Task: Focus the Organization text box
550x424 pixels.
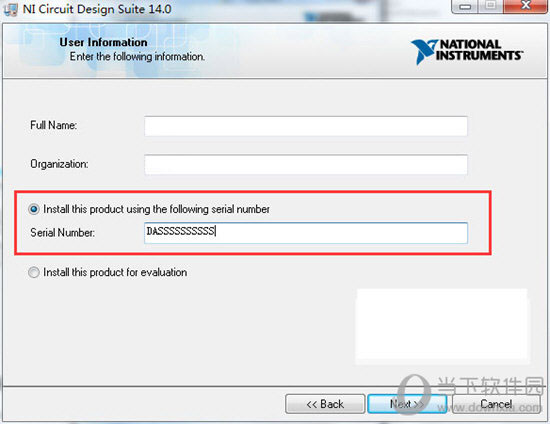Action: (306, 164)
